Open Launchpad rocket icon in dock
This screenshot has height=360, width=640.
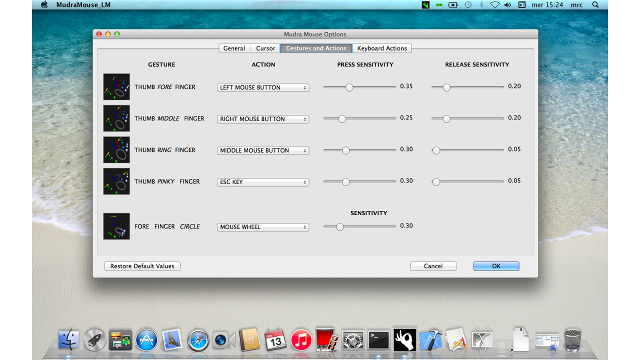pyautogui.click(x=94, y=340)
